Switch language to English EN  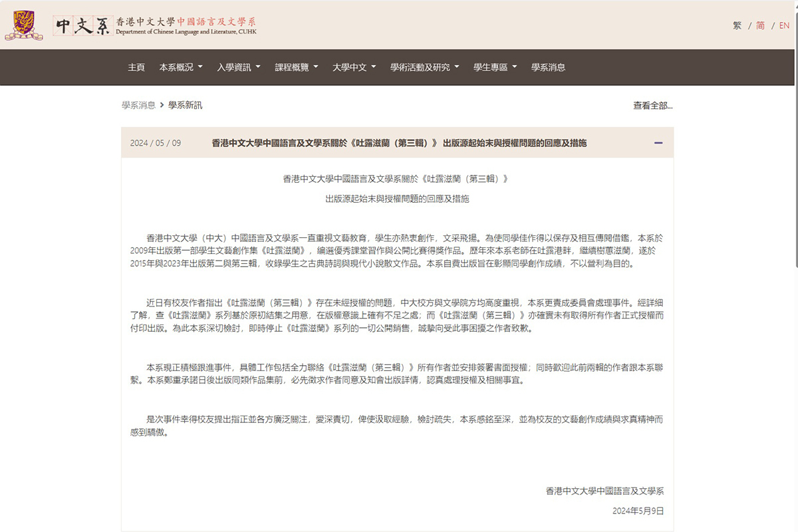784,25
